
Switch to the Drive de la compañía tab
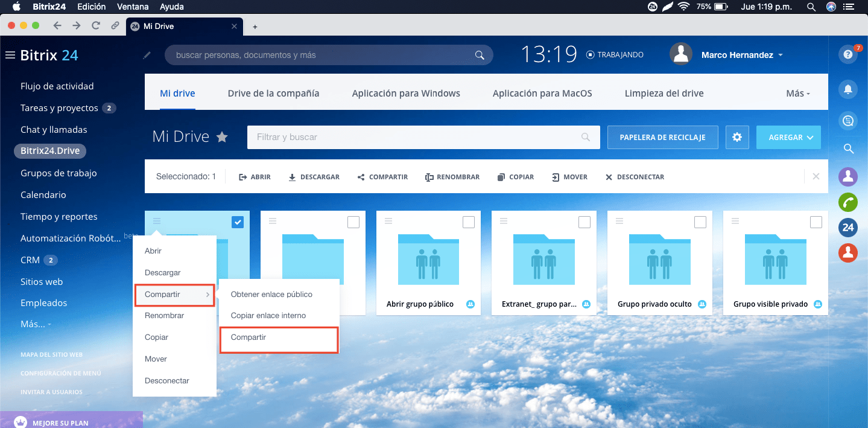click(x=273, y=94)
